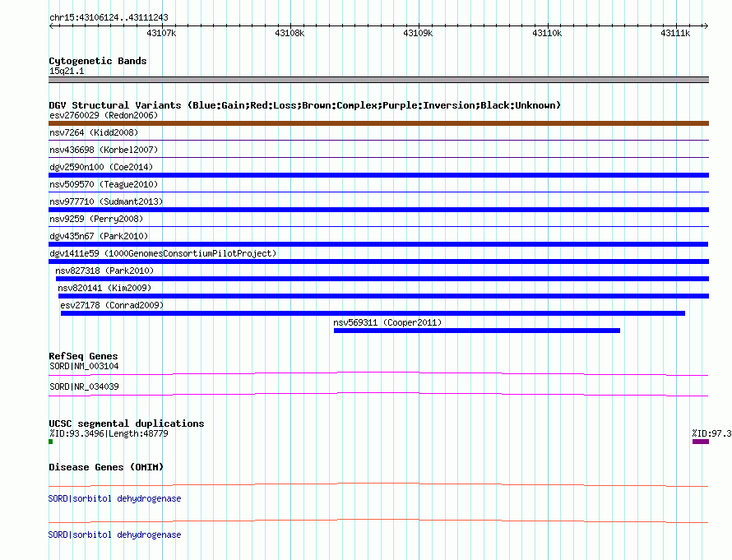Open the Disease Genes (OMIM) track title
The height and width of the screenshot is (560, 732).
106,467
